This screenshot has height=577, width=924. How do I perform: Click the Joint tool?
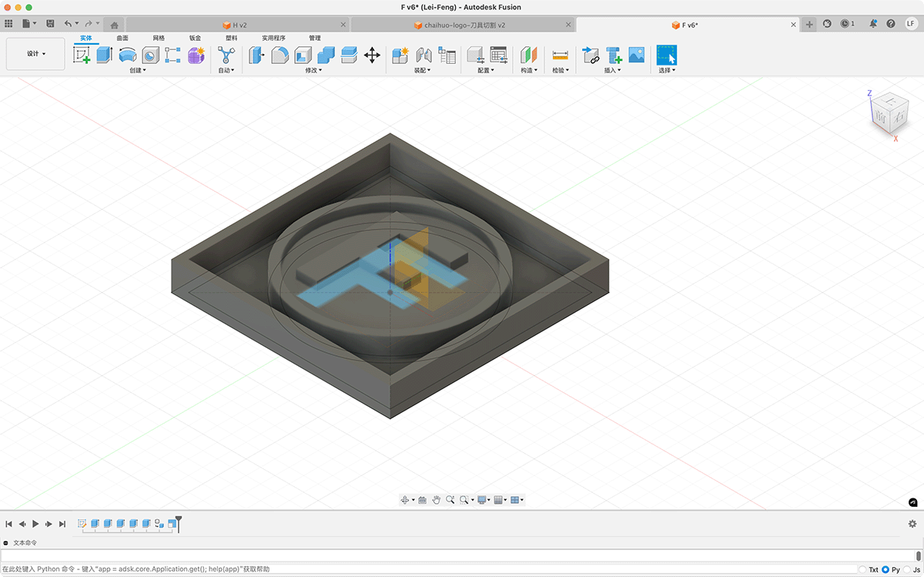[423, 55]
